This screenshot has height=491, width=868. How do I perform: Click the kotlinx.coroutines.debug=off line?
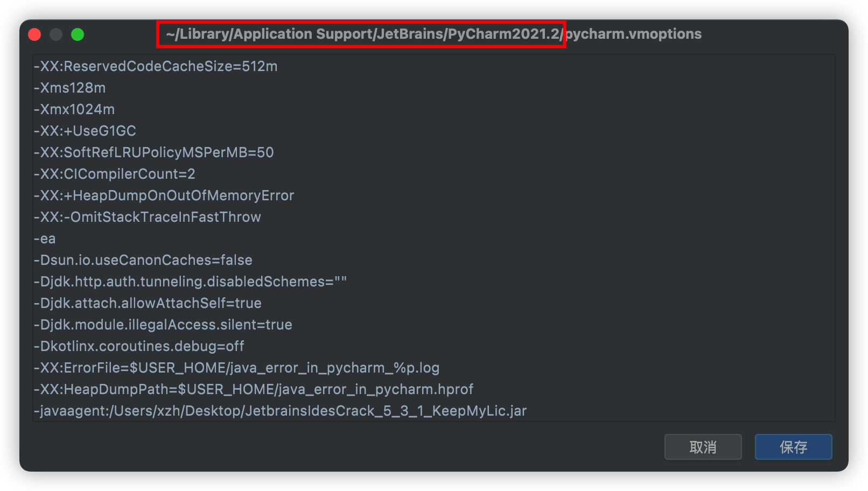(139, 346)
